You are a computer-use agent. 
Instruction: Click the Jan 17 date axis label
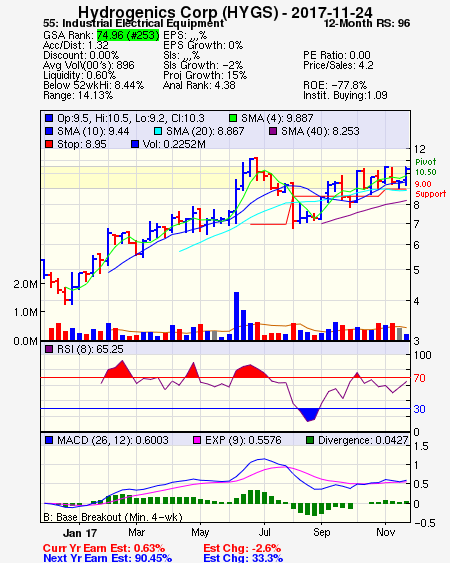pos(80,533)
